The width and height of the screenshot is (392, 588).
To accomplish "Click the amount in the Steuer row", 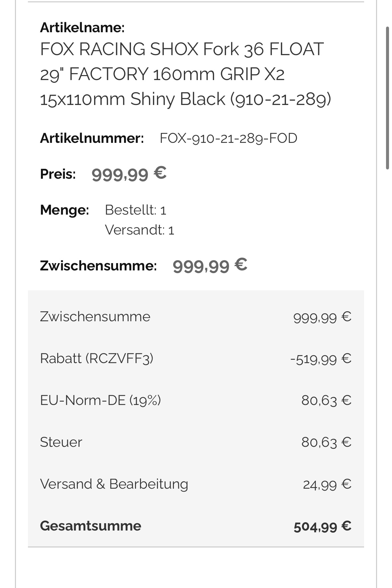I will pyautogui.click(x=326, y=442).
